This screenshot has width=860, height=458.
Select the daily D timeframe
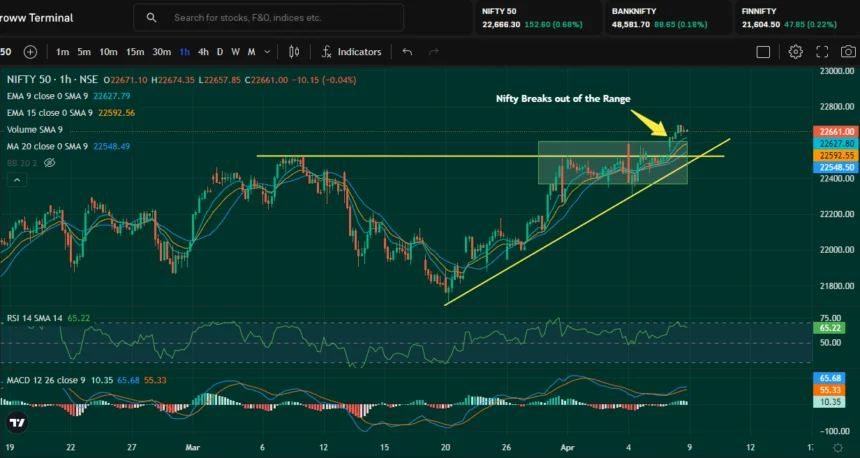pos(221,52)
